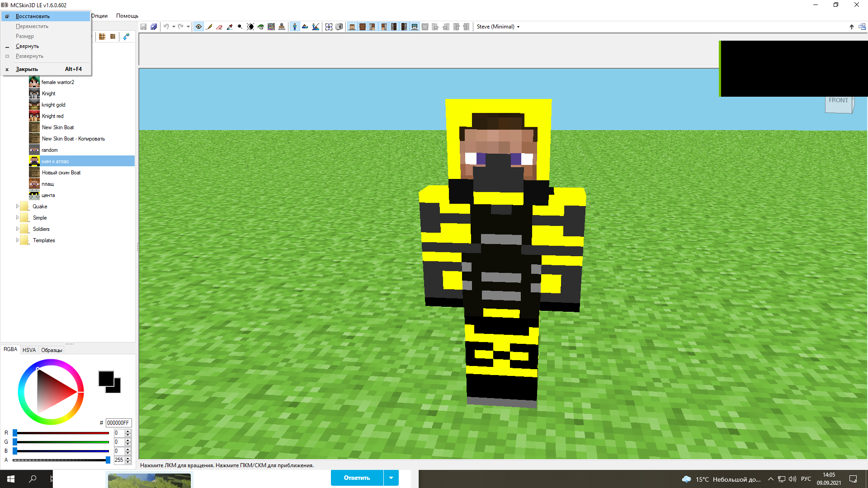Open dropdown arrow beside Ответить button
868x488 pixels.
tap(391, 478)
